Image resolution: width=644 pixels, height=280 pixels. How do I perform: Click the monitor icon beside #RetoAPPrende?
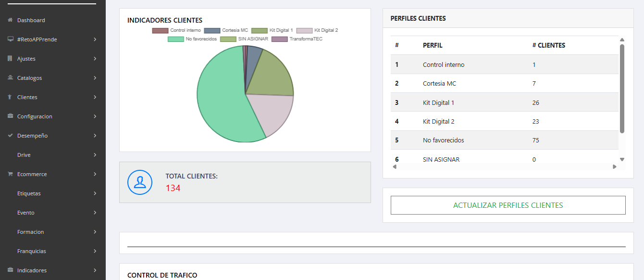pos(10,39)
